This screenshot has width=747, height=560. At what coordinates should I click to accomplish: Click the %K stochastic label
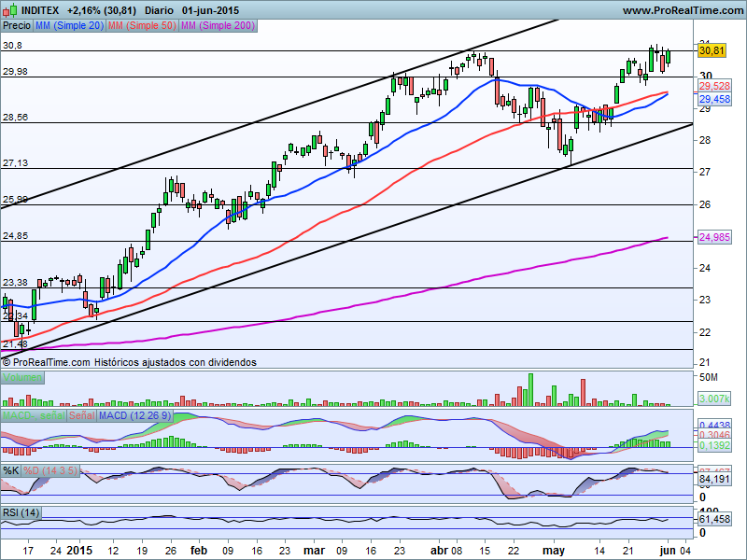(11, 470)
